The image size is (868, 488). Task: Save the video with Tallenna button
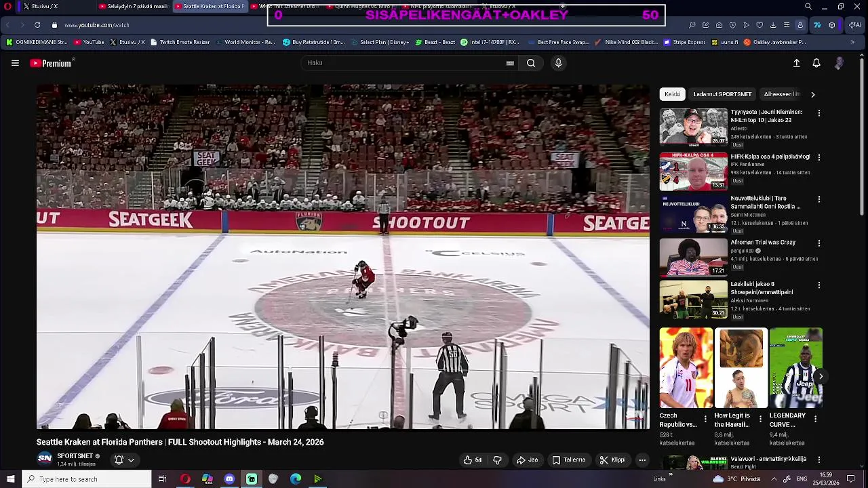(x=568, y=460)
